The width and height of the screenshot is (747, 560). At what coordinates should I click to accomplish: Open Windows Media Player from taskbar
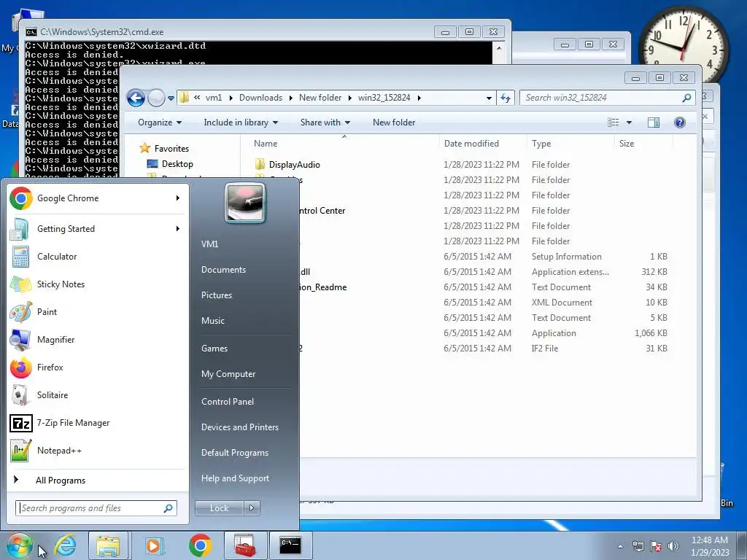pos(153,545)
